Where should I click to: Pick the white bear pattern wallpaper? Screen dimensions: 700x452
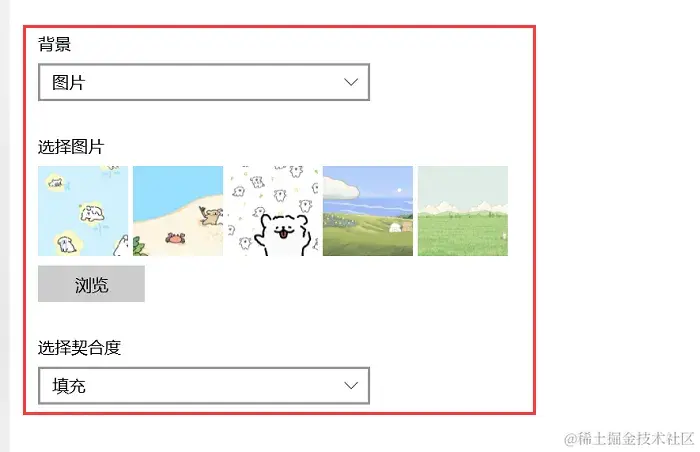273,211
